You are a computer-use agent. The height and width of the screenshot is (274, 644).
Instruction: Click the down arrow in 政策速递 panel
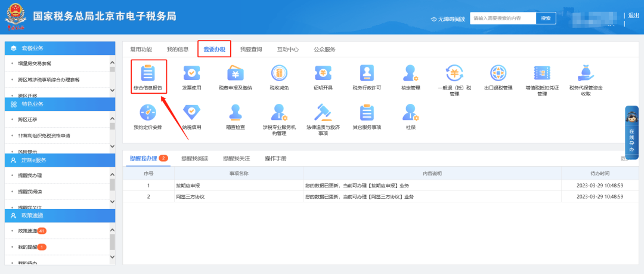coord(113,257)
